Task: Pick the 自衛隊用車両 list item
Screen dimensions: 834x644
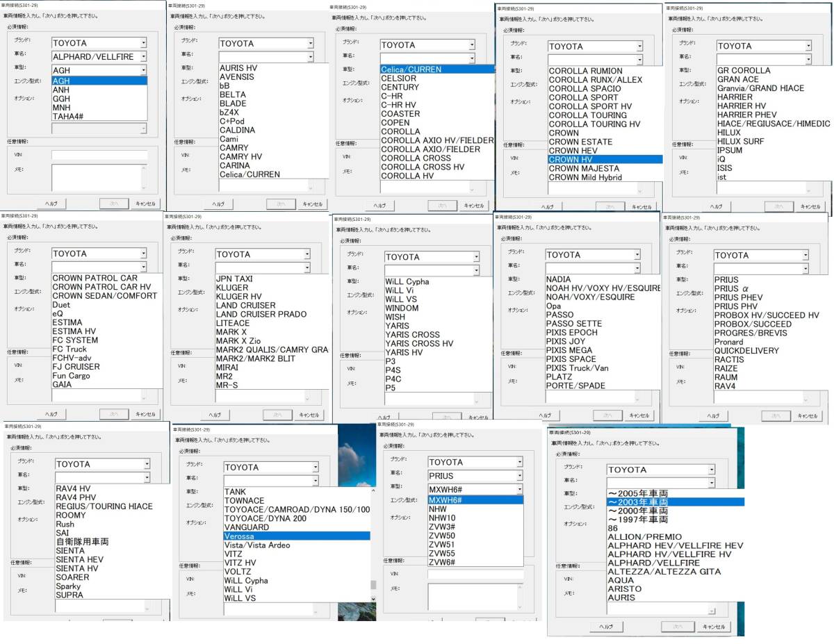Action: [x=83, y=542]
